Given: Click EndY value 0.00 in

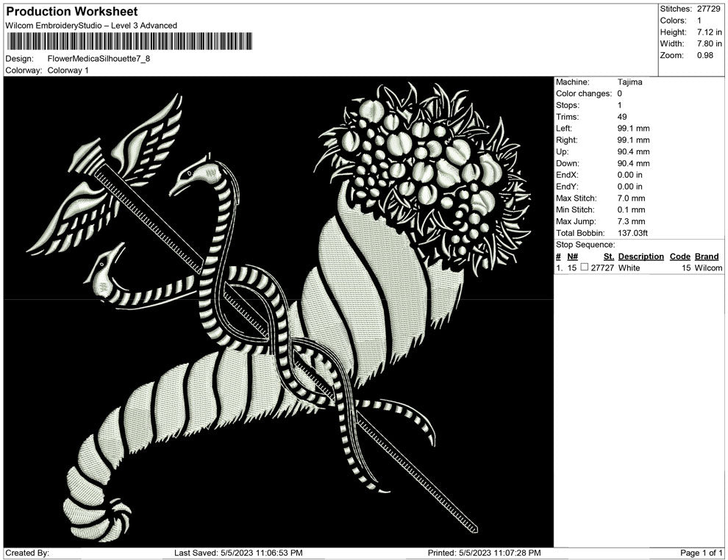Looking at the screenshot, I should [630, 186].
